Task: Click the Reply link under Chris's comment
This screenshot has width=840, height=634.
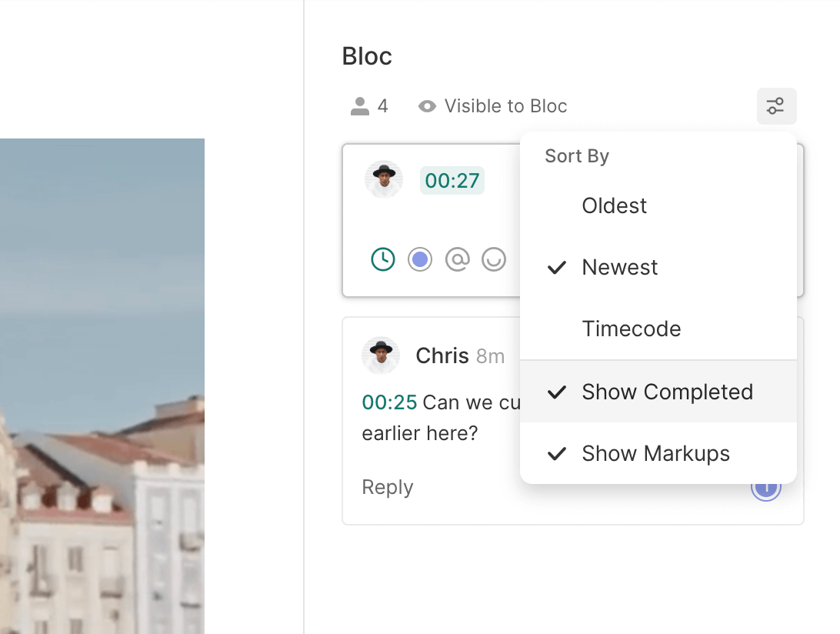Action: pos(388,487)
